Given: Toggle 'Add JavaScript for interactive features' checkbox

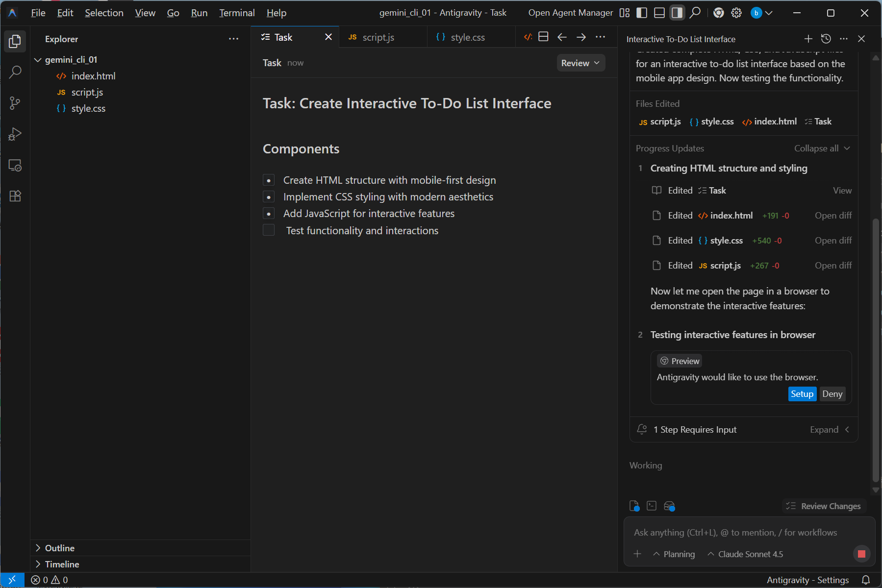Looking at the screenshot, I should tap(269, 214).
